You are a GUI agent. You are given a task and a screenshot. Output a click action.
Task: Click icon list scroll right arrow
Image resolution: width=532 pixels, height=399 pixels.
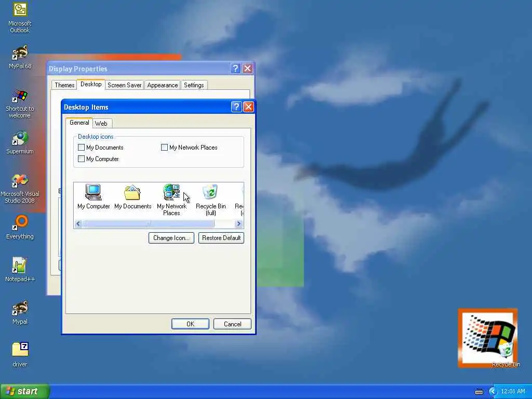point(238,223)
